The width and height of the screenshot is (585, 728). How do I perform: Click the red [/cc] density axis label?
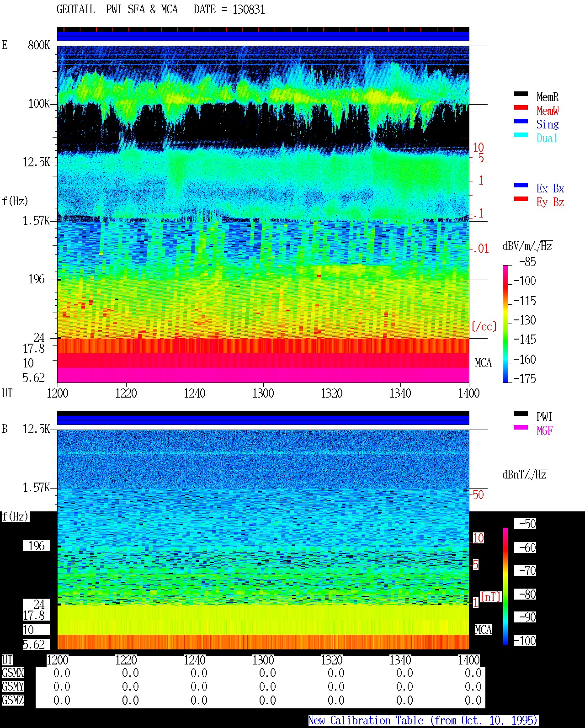click(484, 326)
